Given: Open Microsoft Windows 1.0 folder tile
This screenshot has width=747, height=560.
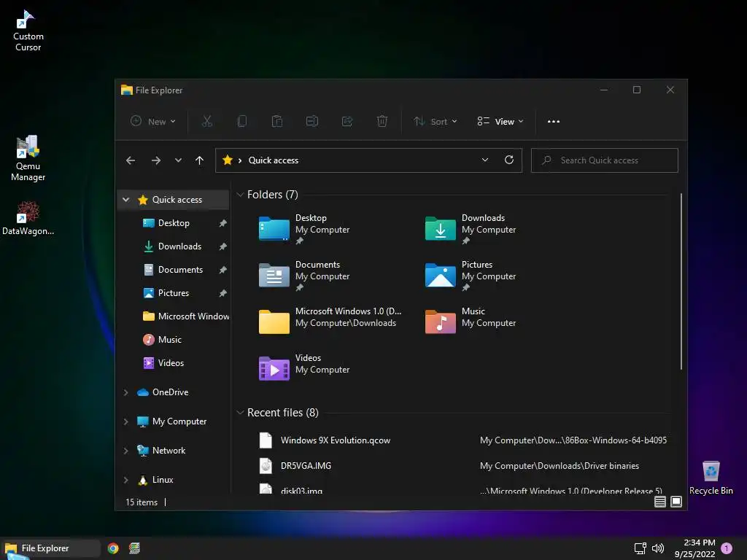Looking at the screenshot, I should [330, 321].
